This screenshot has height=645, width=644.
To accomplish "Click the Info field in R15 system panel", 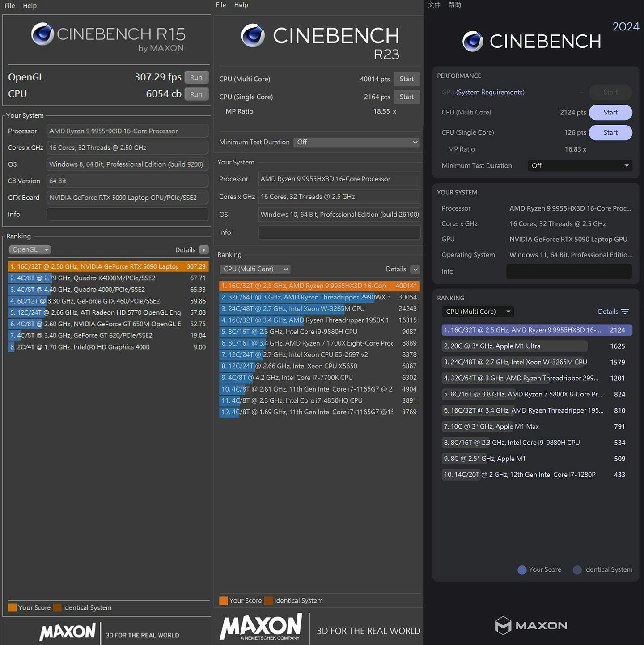I will (x=127, y=214).
